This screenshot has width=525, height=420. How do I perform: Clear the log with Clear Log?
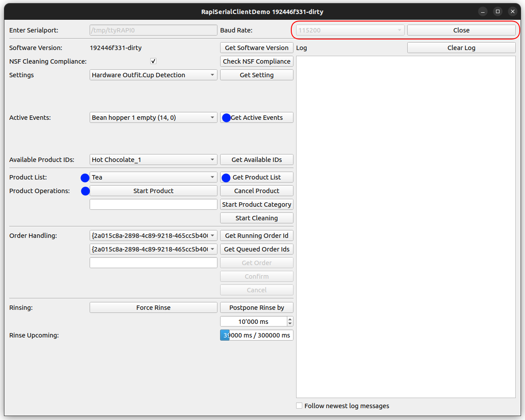coord(461,48)
